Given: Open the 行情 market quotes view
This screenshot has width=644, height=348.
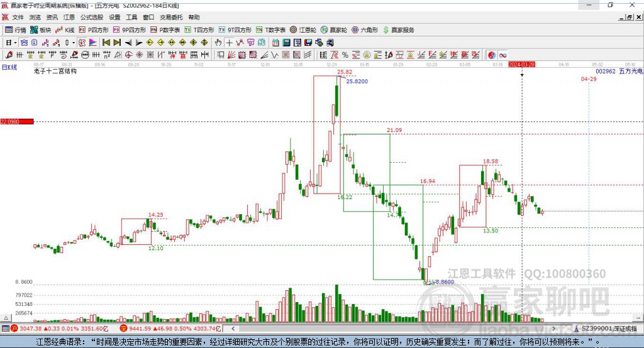Looking at the screenshot, I should point(16,30).
